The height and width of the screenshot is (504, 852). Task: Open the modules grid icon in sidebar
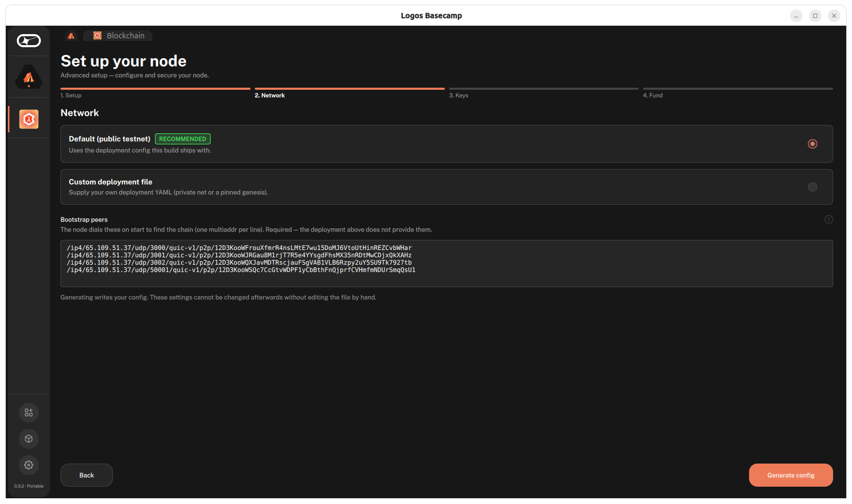tap(29, 413)
